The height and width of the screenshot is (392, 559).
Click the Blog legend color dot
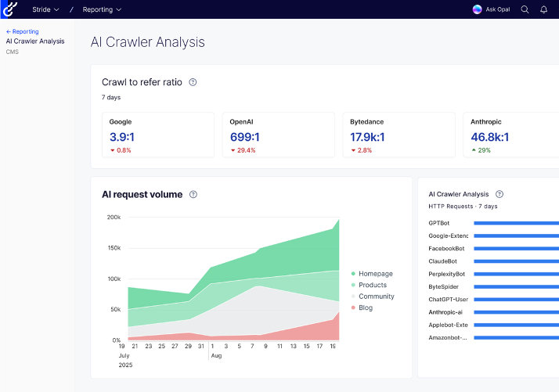353,308
